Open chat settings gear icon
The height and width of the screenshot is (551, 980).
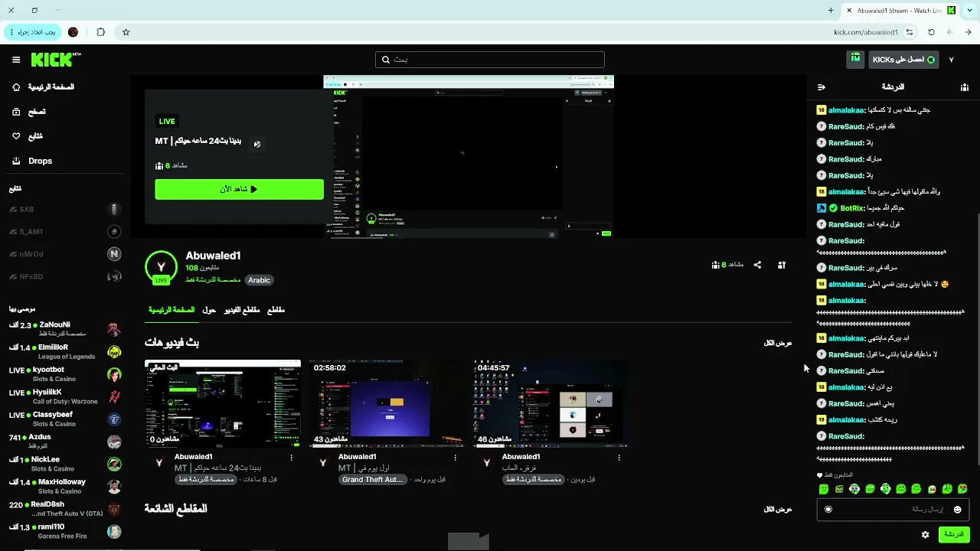[x=926, y=535]
